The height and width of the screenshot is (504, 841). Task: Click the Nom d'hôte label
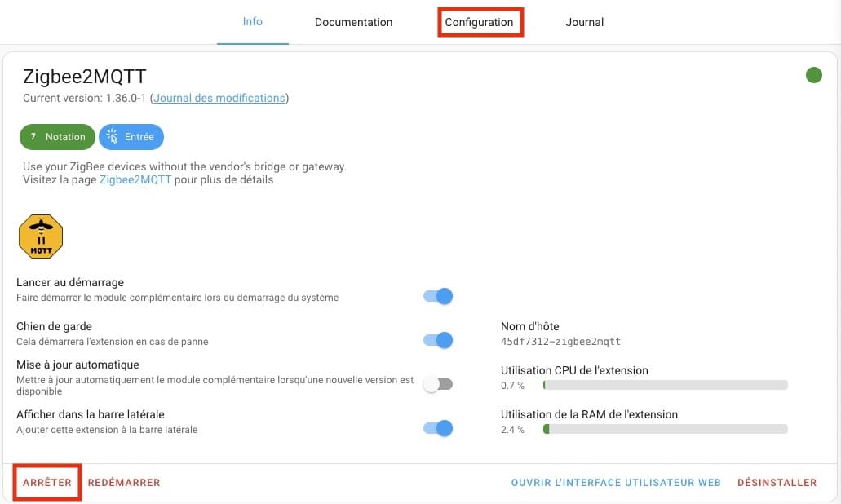pos(530,326)
